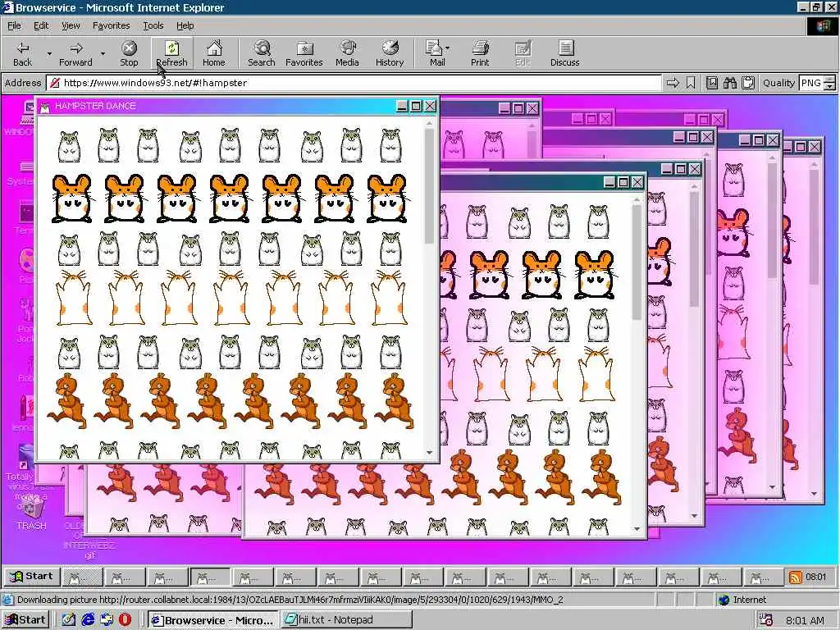Stop loading the page

pyautogui.click(x=129, y=53)
